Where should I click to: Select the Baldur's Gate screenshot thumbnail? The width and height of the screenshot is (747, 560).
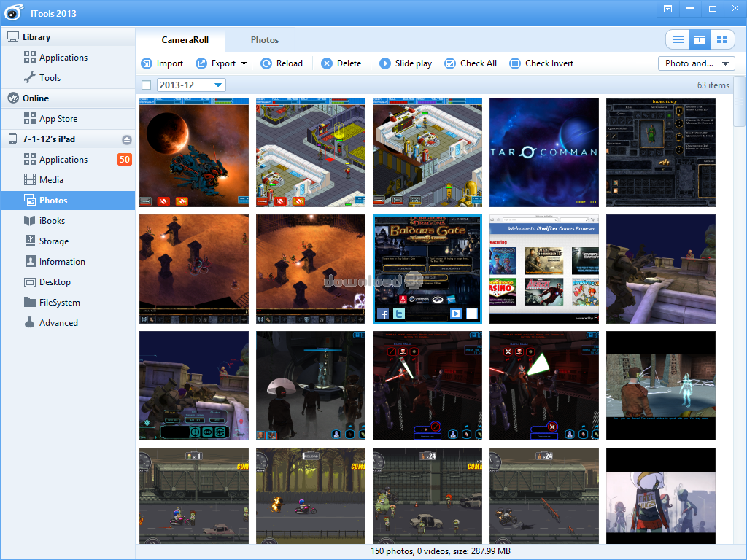tap(427, 269)
